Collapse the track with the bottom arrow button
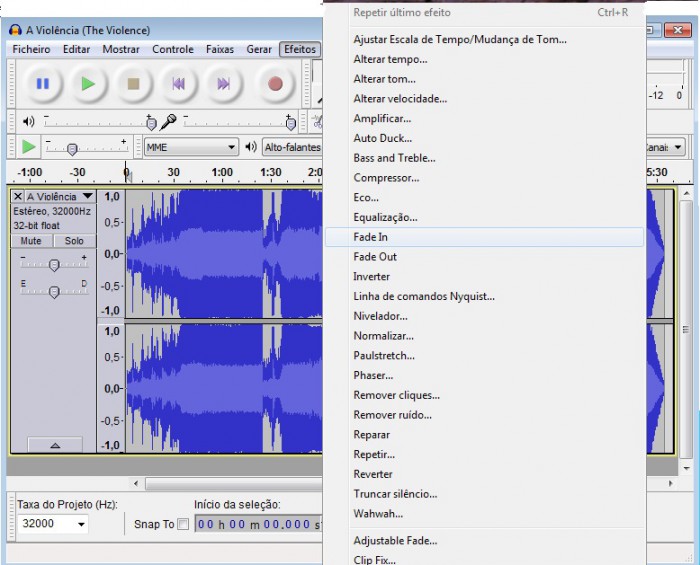The image size is (700, 565). 53,445
